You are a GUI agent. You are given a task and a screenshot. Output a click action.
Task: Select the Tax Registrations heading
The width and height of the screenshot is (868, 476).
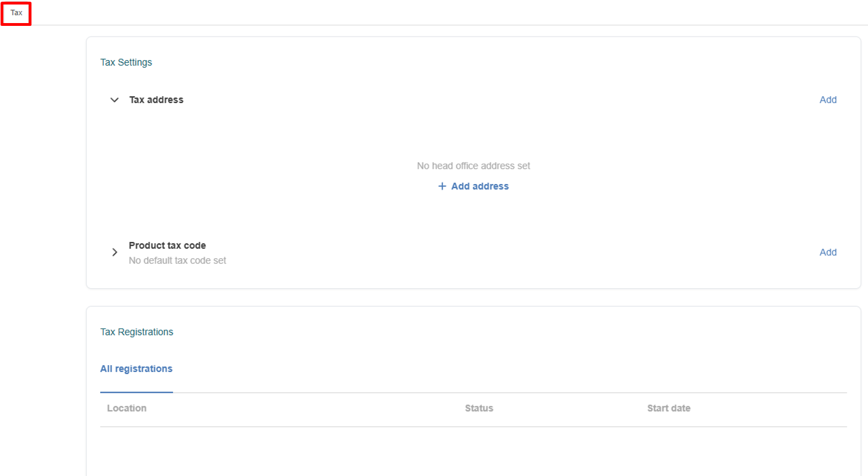[137, 332]
